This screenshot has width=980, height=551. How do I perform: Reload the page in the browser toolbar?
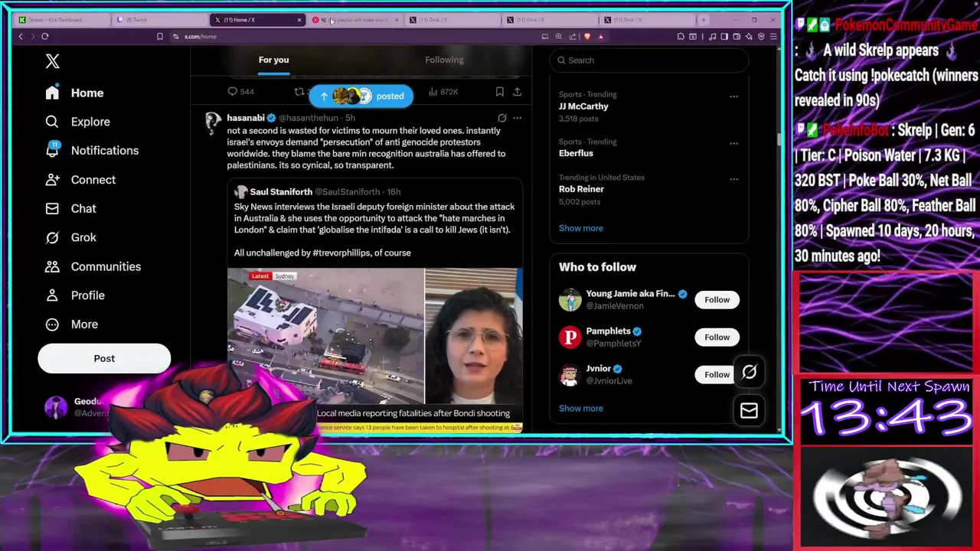[45, 36]
